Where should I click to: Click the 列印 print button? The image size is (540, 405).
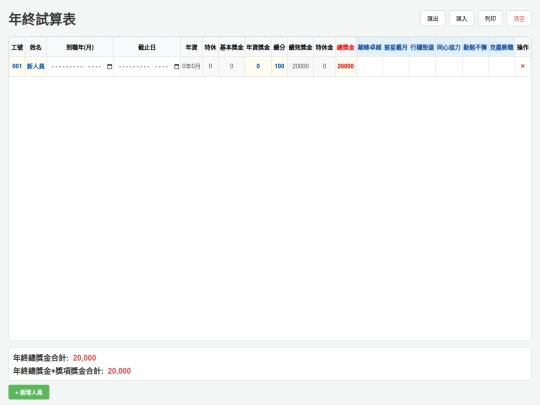tap(490, 19)
